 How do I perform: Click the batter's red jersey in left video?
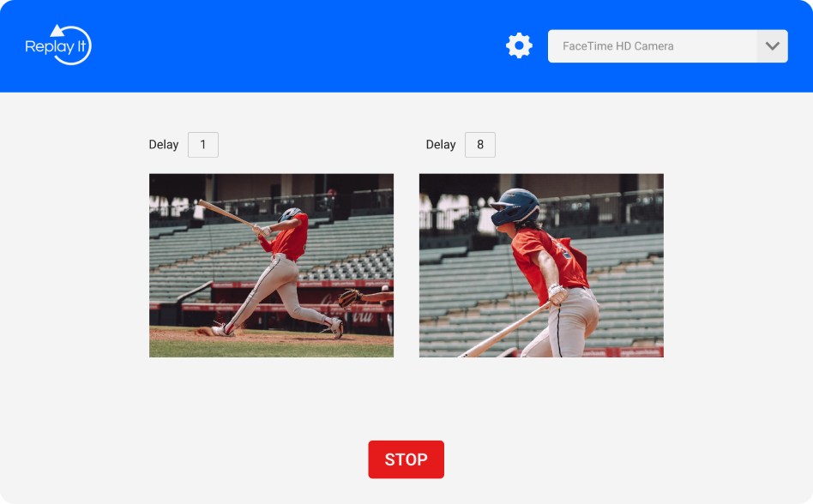coord(289,237)
